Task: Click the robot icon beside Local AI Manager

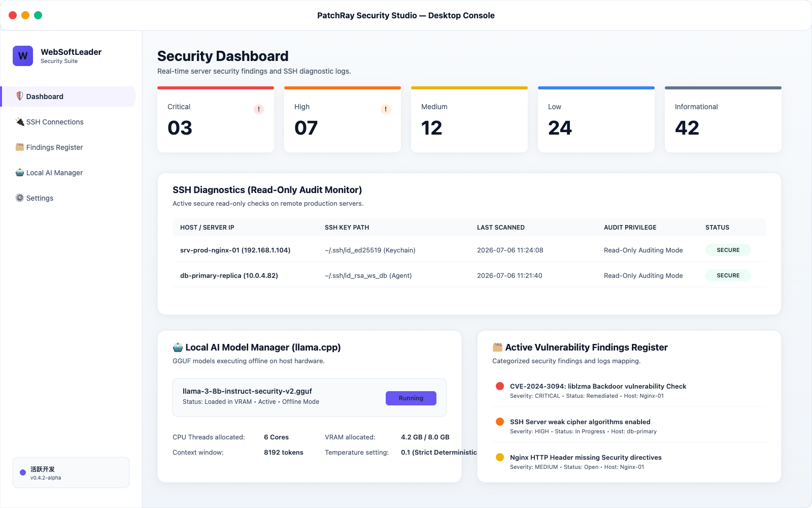Action: [20, 172]
